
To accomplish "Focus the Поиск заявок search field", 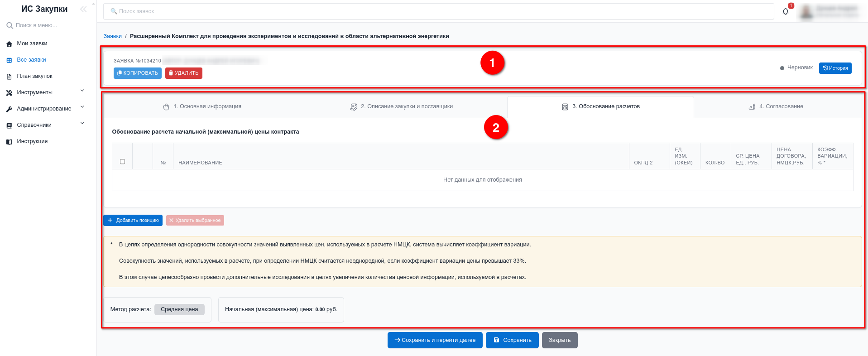I will (439, 11).
